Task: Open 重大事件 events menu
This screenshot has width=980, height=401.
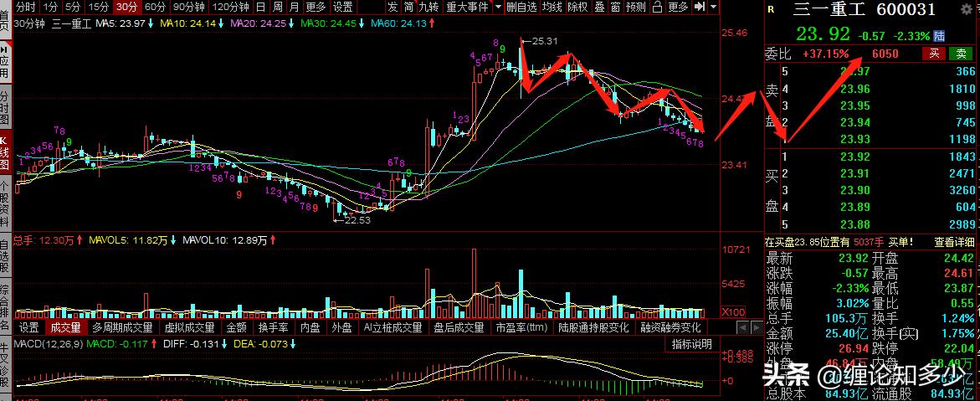Action: tap(468, 8)
